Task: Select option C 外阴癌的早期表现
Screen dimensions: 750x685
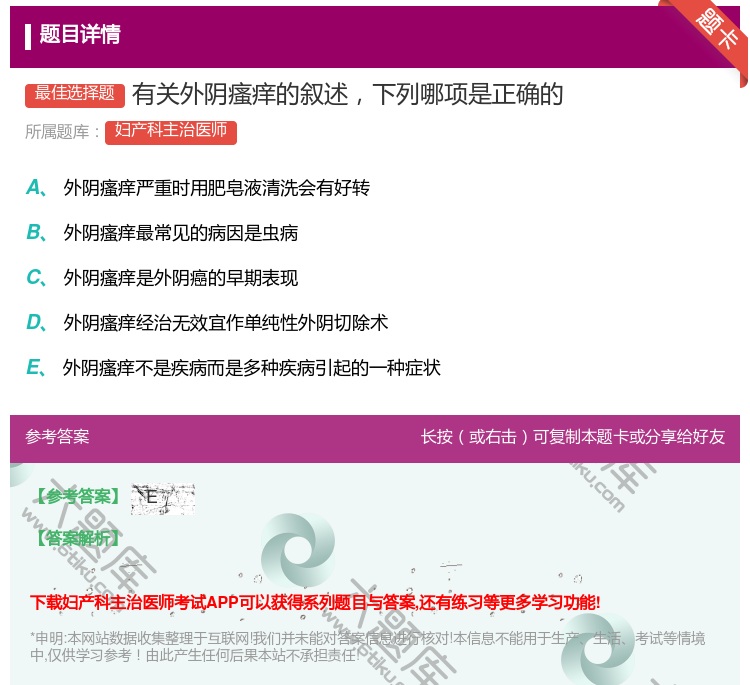Action: (x=162, y=278)
